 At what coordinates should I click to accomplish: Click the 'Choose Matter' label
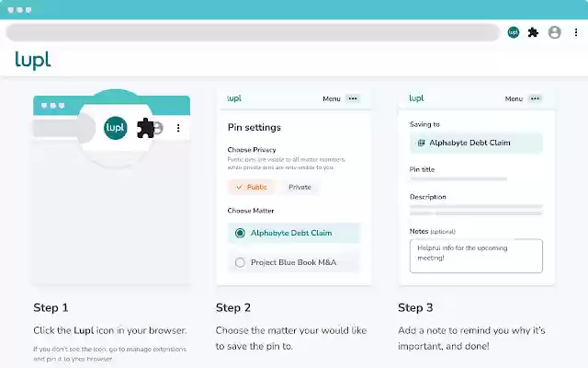tap(251, 211)
